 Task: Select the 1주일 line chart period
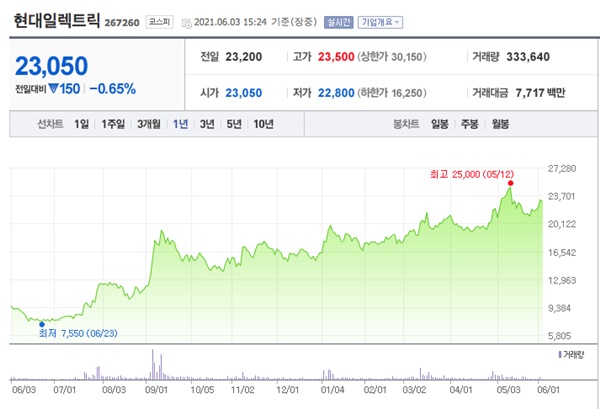tap(113, 124)
